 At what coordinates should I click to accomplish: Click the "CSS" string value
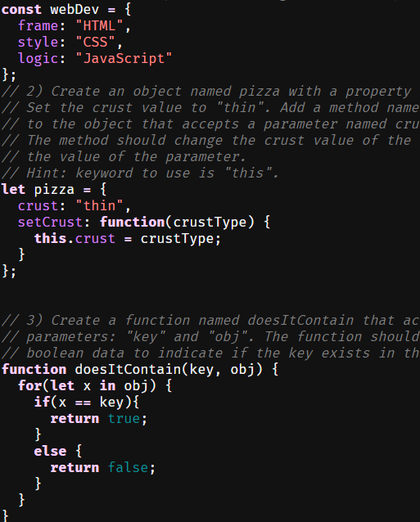[x=95, y=42]
